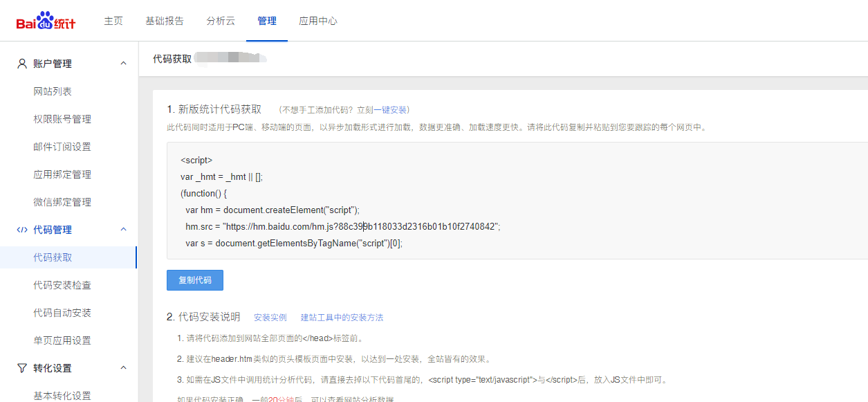Click the 代码获取 page title
The height and width of the screenshot is (402, 868).
coord(172,59)
